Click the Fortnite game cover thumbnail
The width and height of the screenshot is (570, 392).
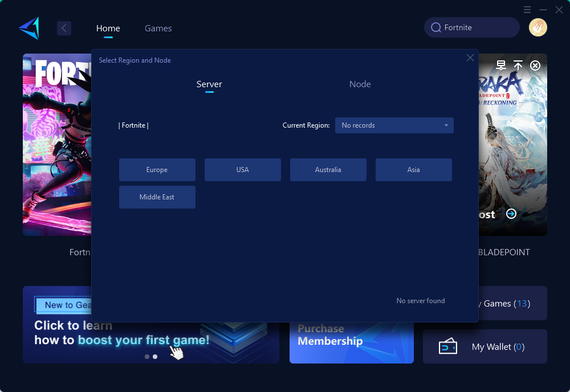(57, 145)
